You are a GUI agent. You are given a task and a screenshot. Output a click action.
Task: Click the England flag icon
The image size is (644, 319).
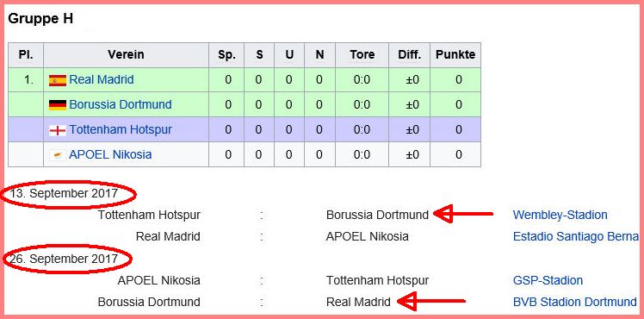click(x=58, y=130)
